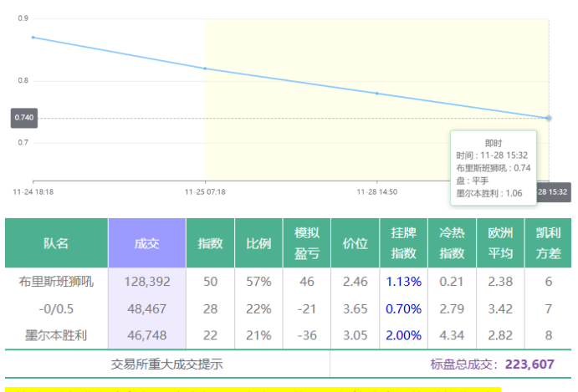The image size is (578, 392).
Task: Select the 挂牌指数 column header
Action: tap(404, 243)
